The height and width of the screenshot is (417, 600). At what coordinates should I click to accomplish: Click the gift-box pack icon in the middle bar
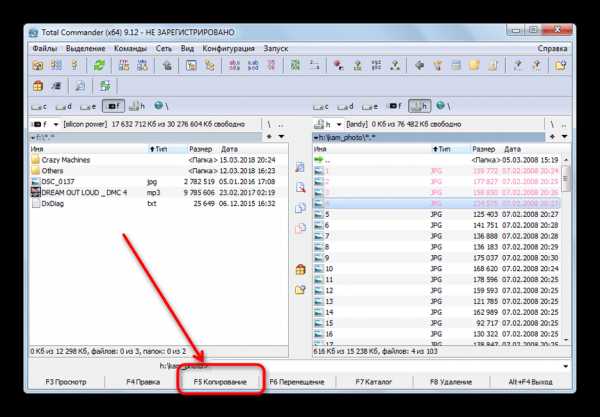[300, 269]
